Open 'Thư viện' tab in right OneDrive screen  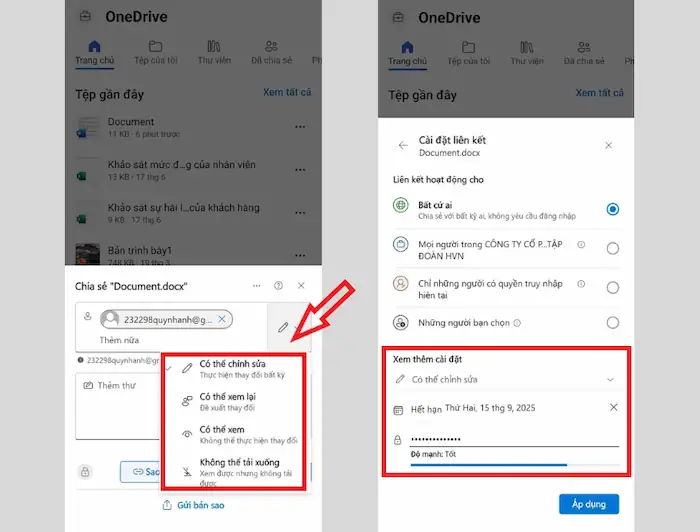527,54
